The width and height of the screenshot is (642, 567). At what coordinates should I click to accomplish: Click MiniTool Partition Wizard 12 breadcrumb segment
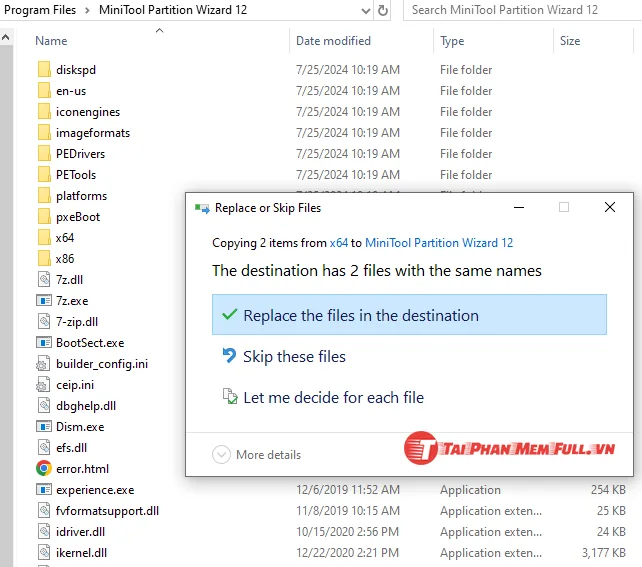(173, 10)
